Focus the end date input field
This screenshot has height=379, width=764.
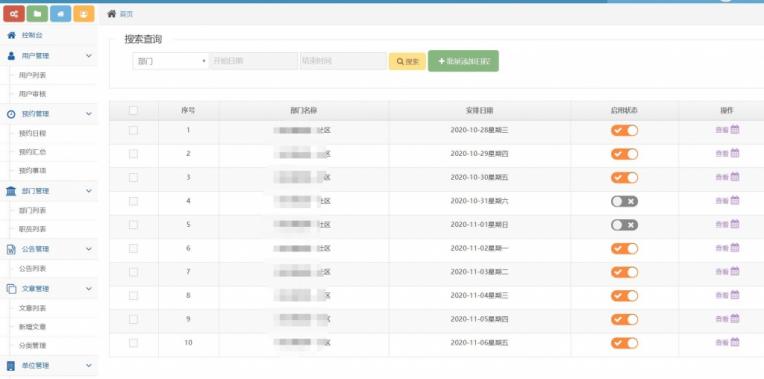click(344, 61)
